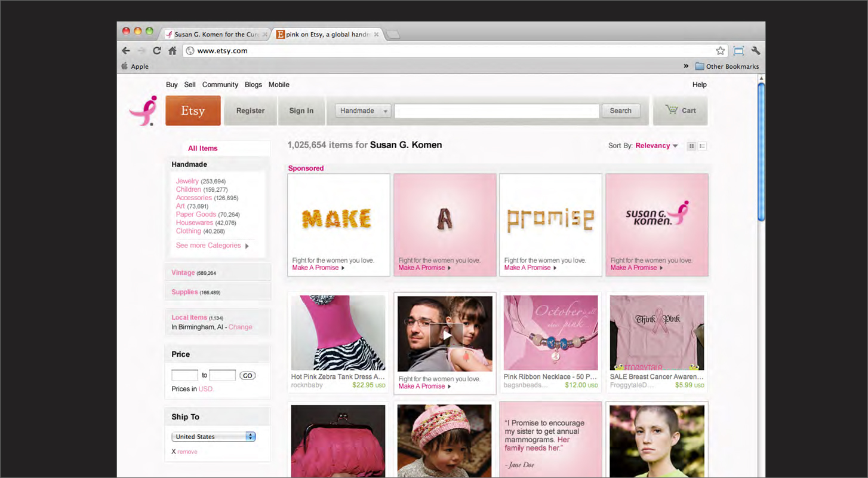Click the Register button
This screenshot has width=868, height=478.
(x=250, y=111)
